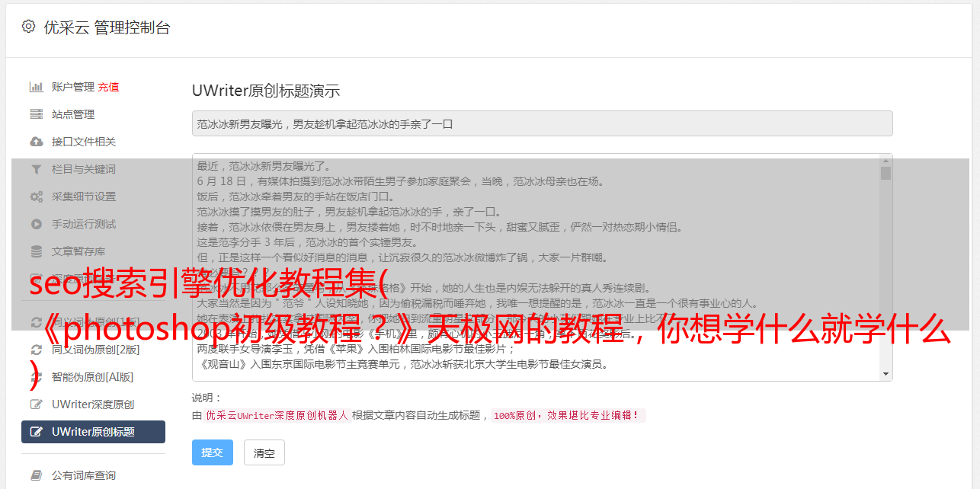
Task: Open 智能伪原创[AI版] menu entry
Action: coord(93,377)
